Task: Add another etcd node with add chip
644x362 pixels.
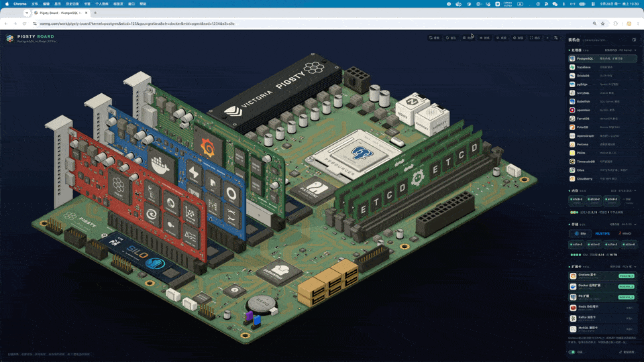Action: (627, 200)
